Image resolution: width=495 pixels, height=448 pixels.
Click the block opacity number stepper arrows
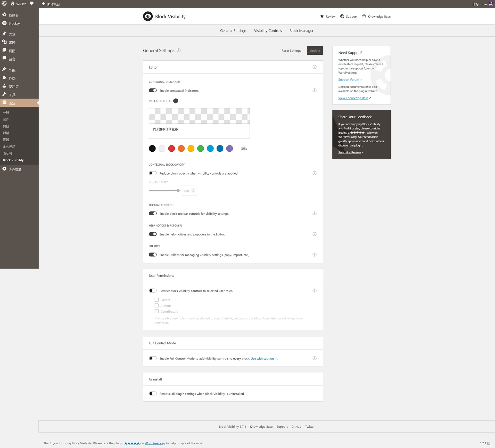point(193,191)
